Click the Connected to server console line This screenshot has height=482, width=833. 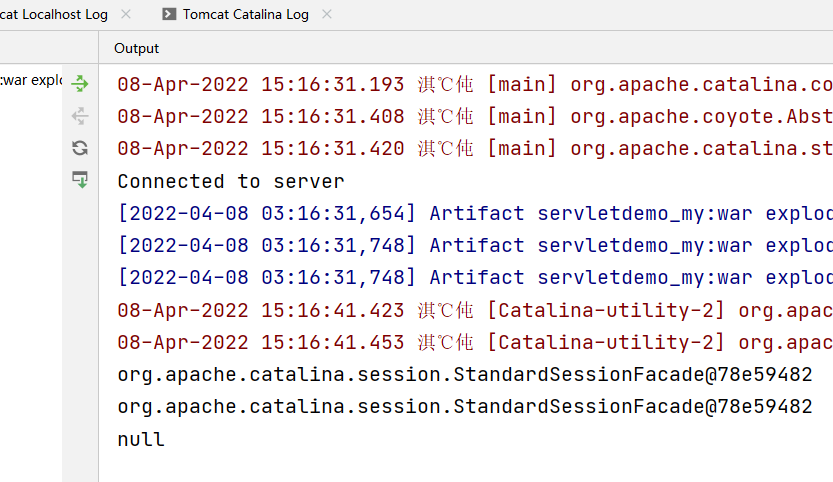tap(231, 182)
